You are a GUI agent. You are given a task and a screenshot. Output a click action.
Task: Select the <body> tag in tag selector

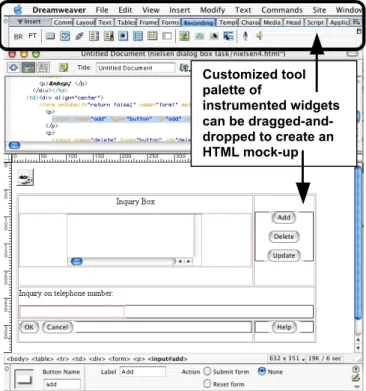point(18,359)
